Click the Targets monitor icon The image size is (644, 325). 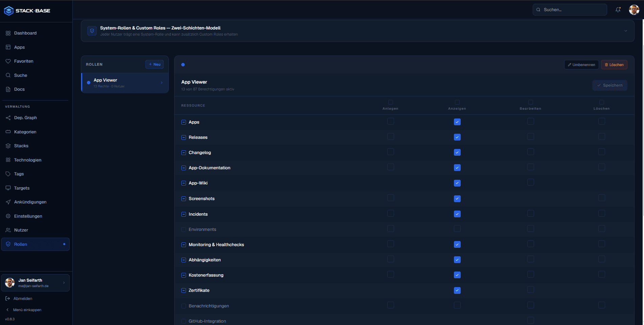8,188
